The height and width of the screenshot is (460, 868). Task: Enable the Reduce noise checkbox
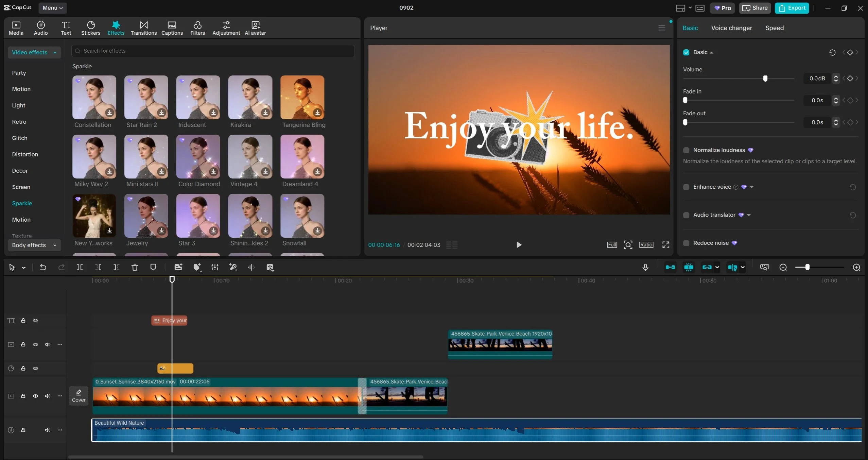[686, 243]
